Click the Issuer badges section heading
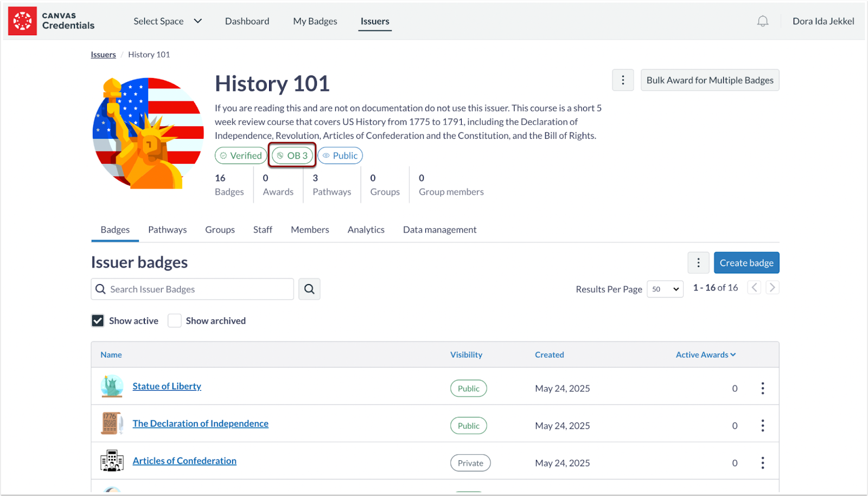The height and width of the screenshot is (496, 868). [139, 263]
